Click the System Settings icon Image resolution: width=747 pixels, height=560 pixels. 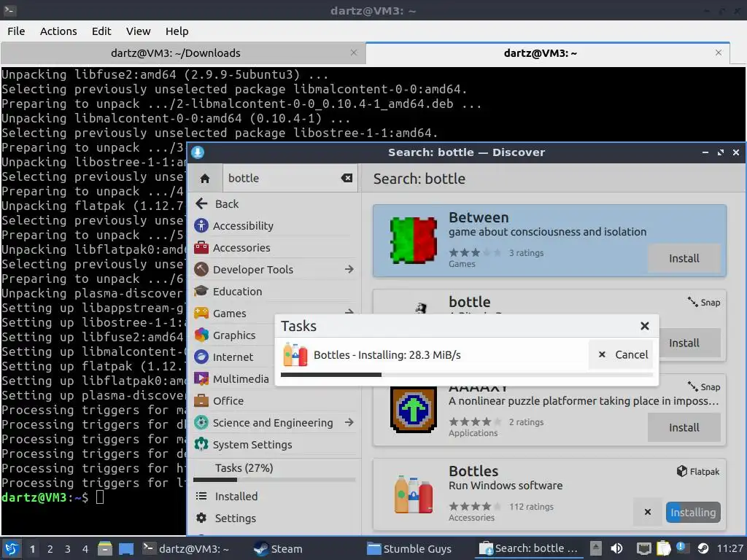201,444
